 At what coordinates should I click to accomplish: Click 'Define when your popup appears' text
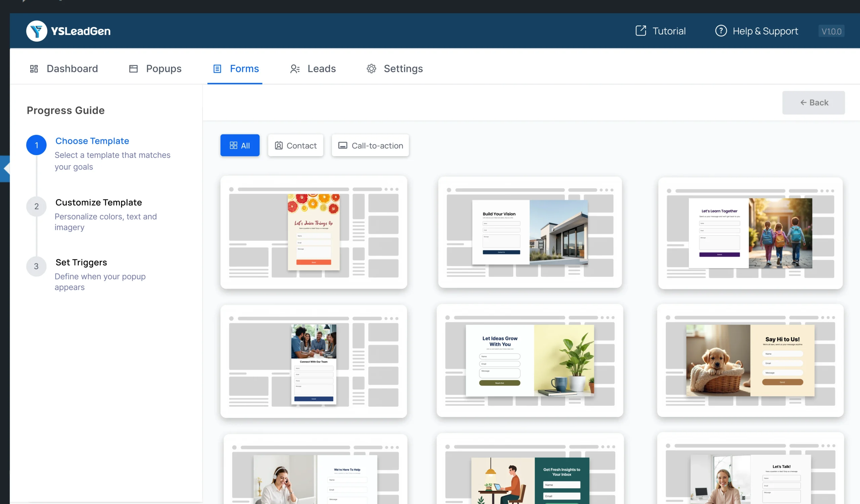tap(100, 282)
